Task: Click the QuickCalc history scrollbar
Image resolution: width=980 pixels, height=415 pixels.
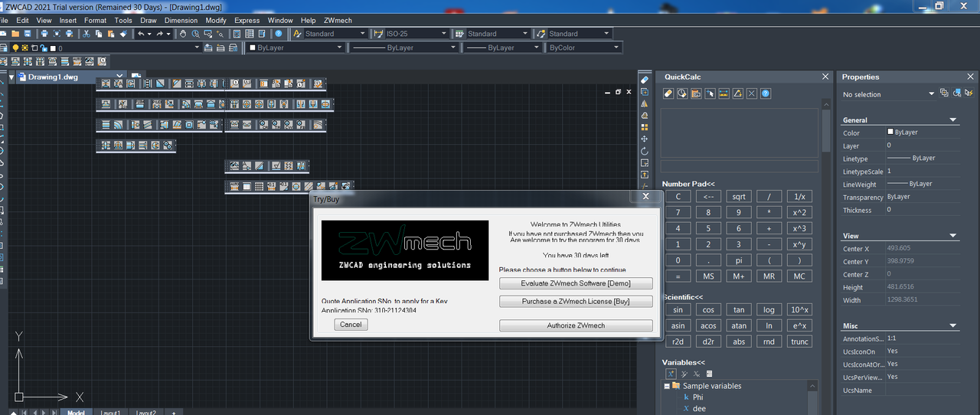Action: (x=826, y=130)
